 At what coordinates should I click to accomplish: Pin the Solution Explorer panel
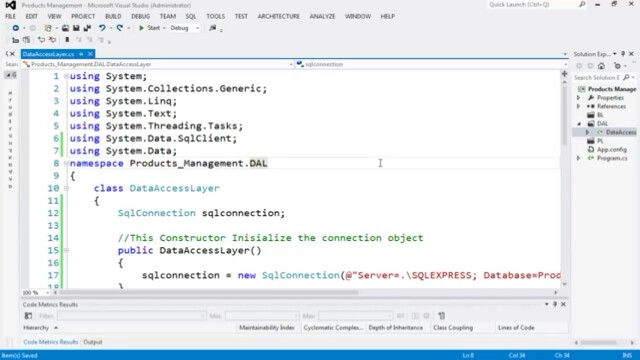(x=623, y=54)
